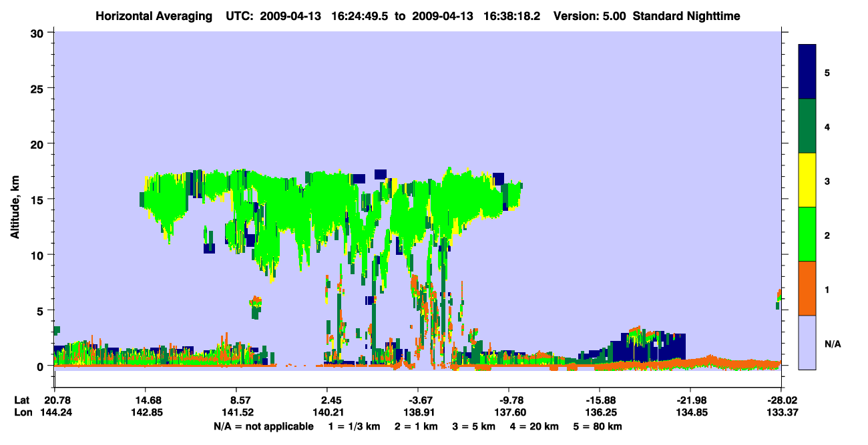Click the "3 = 5 km" legend note
The image size is (868, 445).
(x=474, y=426)
